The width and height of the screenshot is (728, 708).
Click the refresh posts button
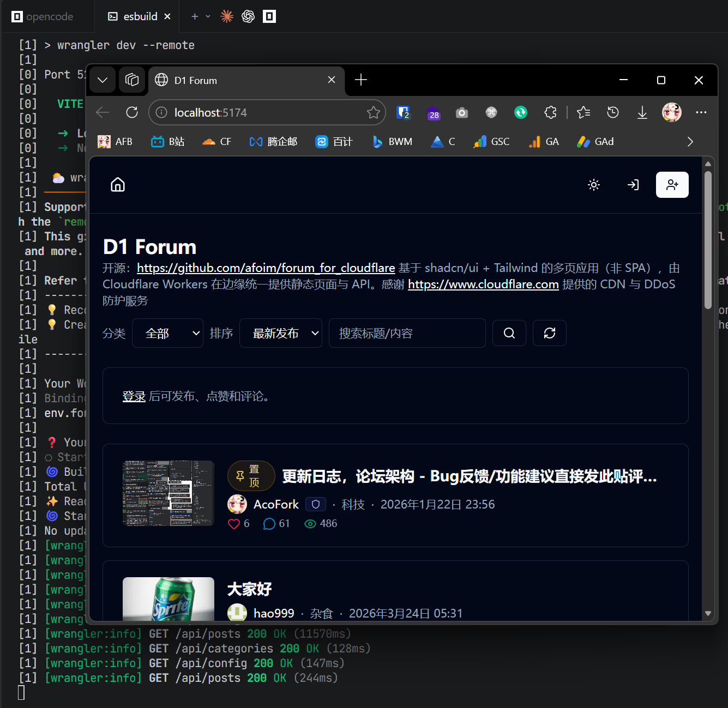[x=549, y=333]
